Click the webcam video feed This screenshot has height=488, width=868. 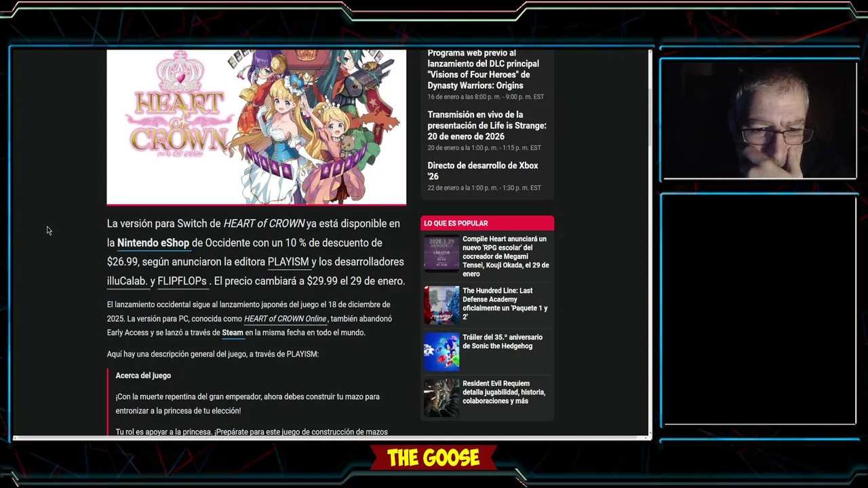coord(759,120)
